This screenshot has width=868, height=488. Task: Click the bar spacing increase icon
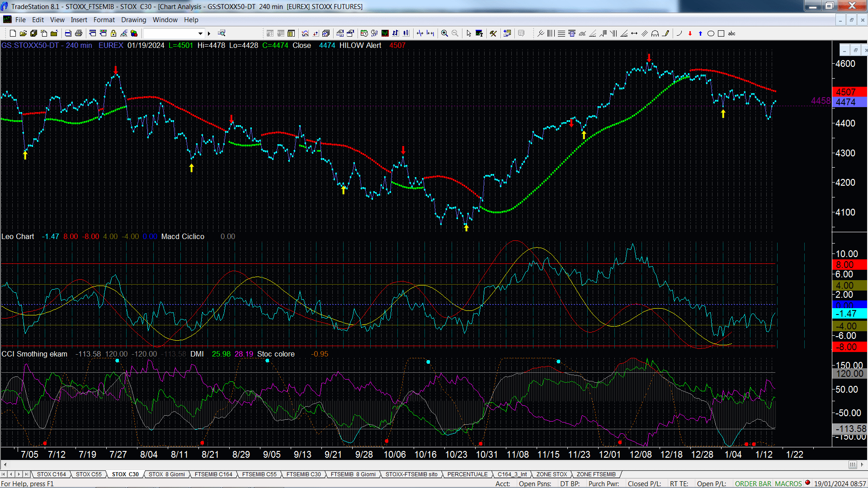point(430,33)
